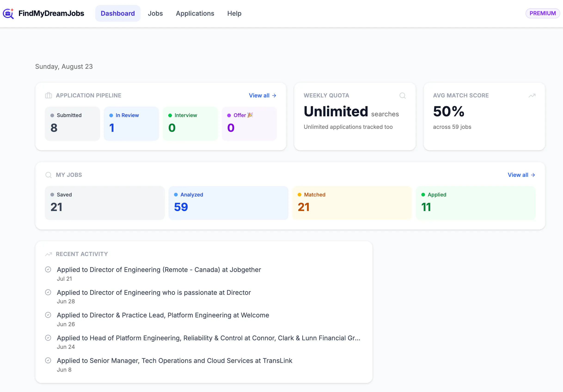Open the Applications tab
Image resolution: width=563 pixels, height=392 pixels.
195,13
